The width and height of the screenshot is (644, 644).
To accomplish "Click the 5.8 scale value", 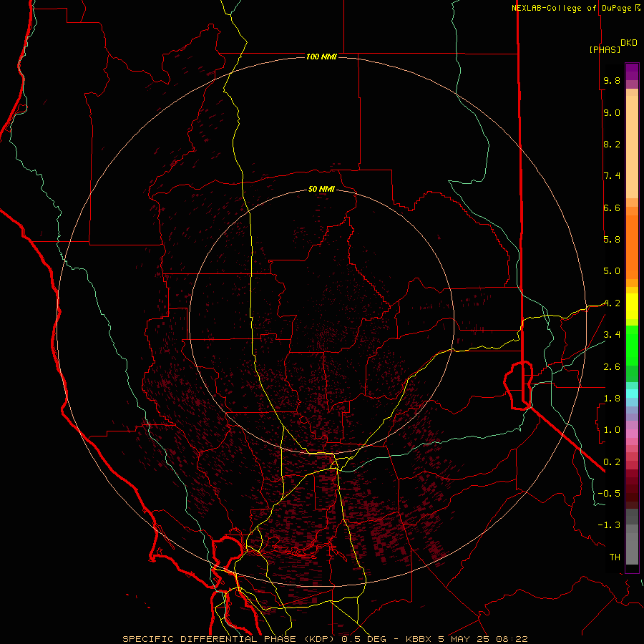I will pyautogui.click(x=612, y=240).
